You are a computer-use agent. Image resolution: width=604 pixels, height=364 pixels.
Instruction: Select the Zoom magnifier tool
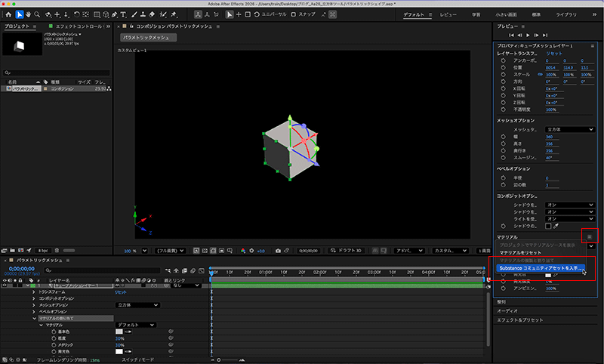[38, 14]
